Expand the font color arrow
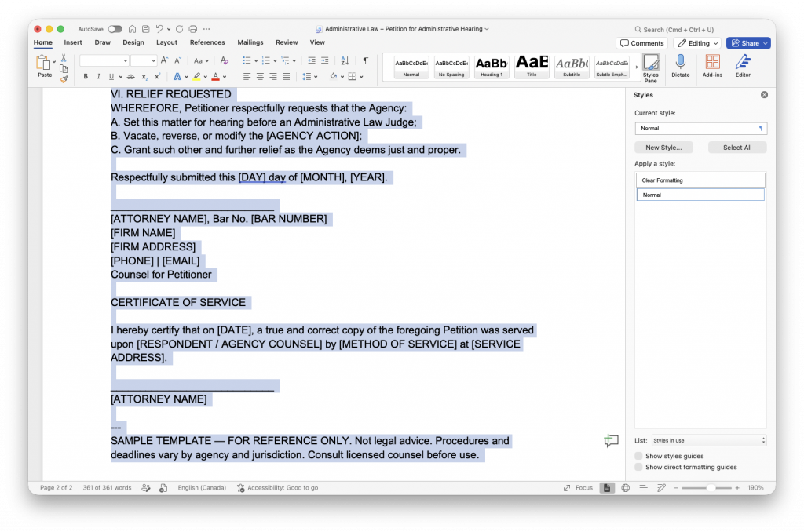Screen dimensions: 804x532 coord(225,77)
